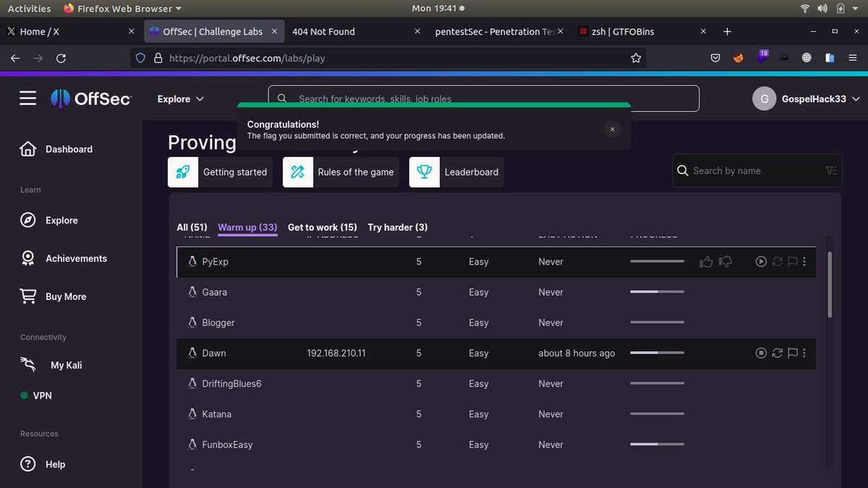Switch to the All (51) tab
Viewport: 868px width, 488px height.
click(x=192, y=228)
